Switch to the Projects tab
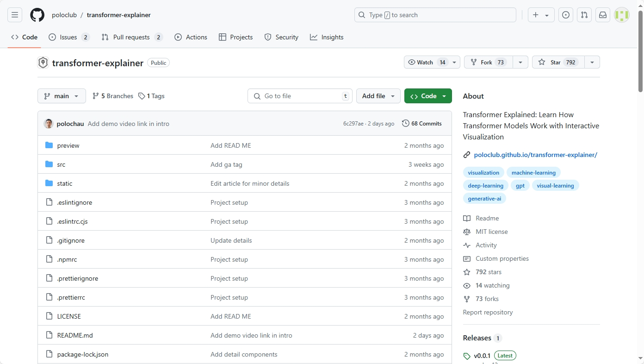 [x=235, y=37]
